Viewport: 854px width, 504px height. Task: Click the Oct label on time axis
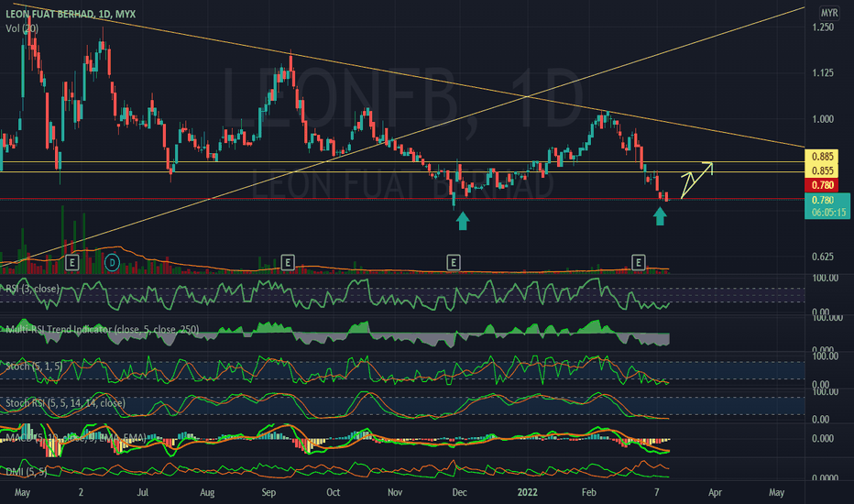(333, 493)
